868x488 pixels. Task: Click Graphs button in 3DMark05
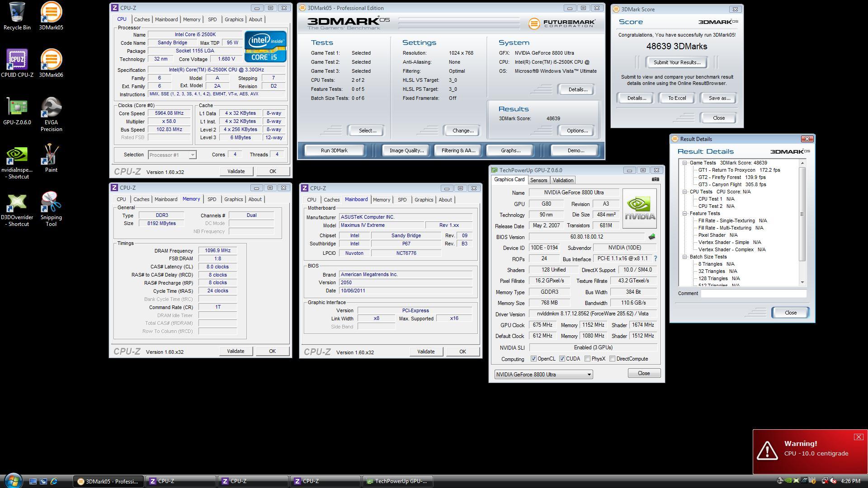(510, 150)
